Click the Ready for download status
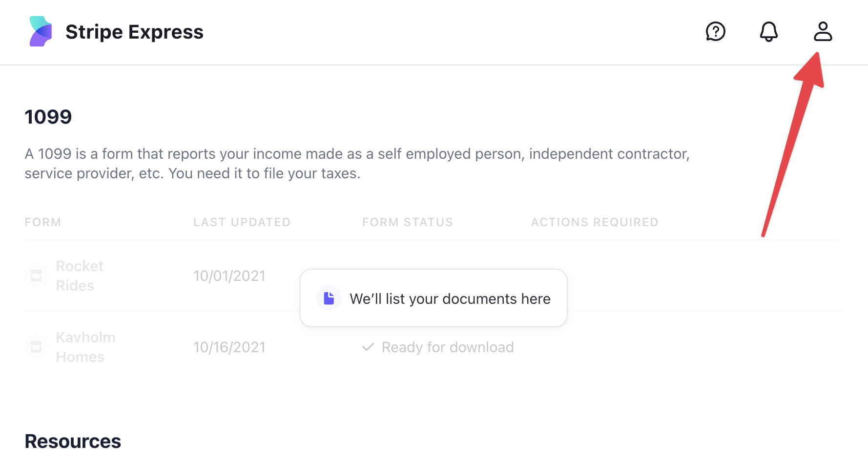This screenshot has height=465, width=868. (448, 347)
